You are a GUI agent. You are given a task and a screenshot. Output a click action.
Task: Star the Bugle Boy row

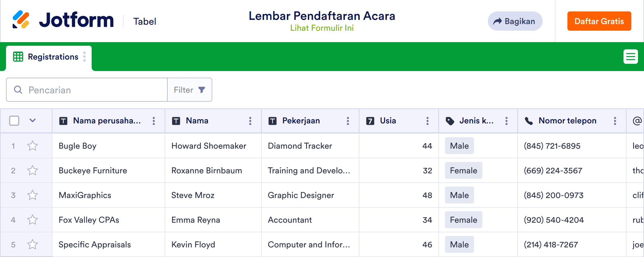[x=33, y=146]
